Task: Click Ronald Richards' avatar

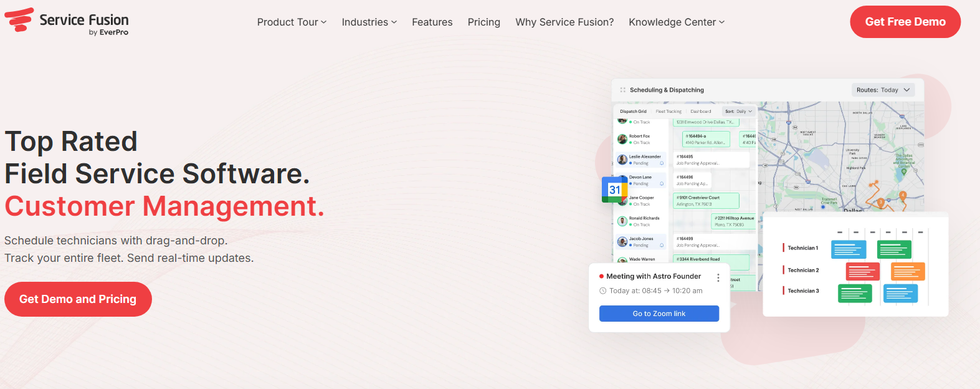Action: [x=622, y=221]
